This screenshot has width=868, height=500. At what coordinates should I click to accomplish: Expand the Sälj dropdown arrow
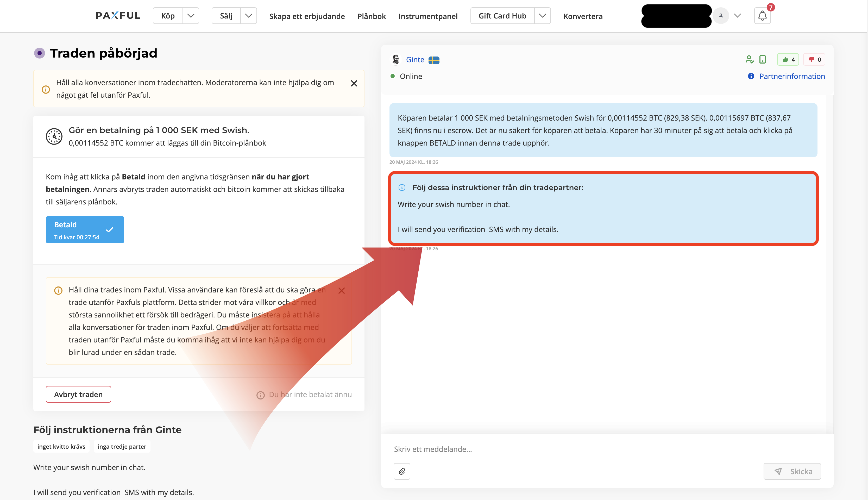[x=248, y=16]
